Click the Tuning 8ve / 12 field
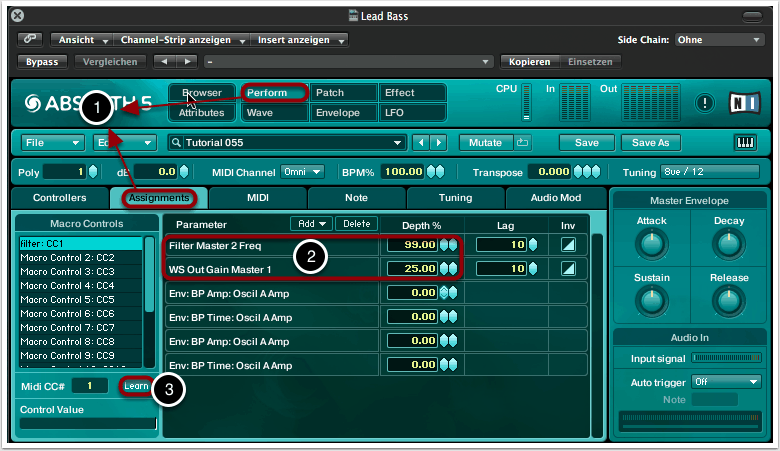 tap(710, 172)
